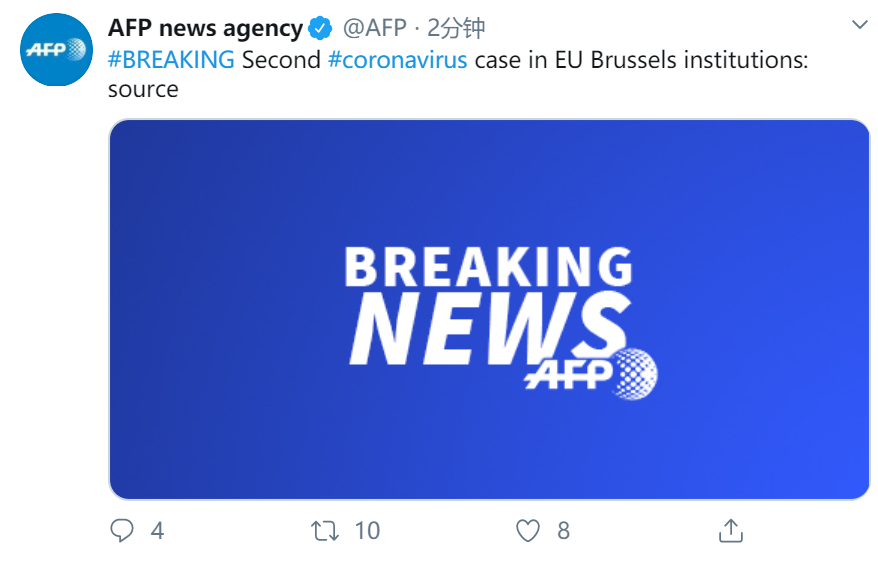Click the like count 8
Image resolution: width=878 pixels, height=569 pixels.
[x=563, y=530]
